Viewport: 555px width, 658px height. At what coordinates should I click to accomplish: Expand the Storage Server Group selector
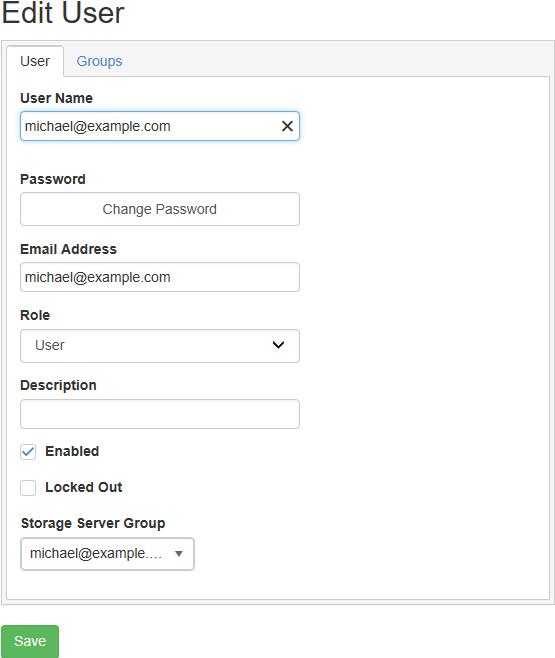tap(107, 554)
